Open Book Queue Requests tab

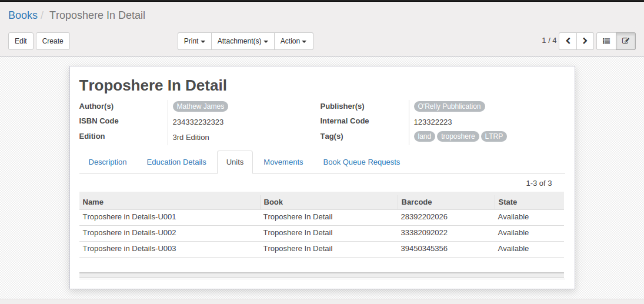[x=362, y=162]
